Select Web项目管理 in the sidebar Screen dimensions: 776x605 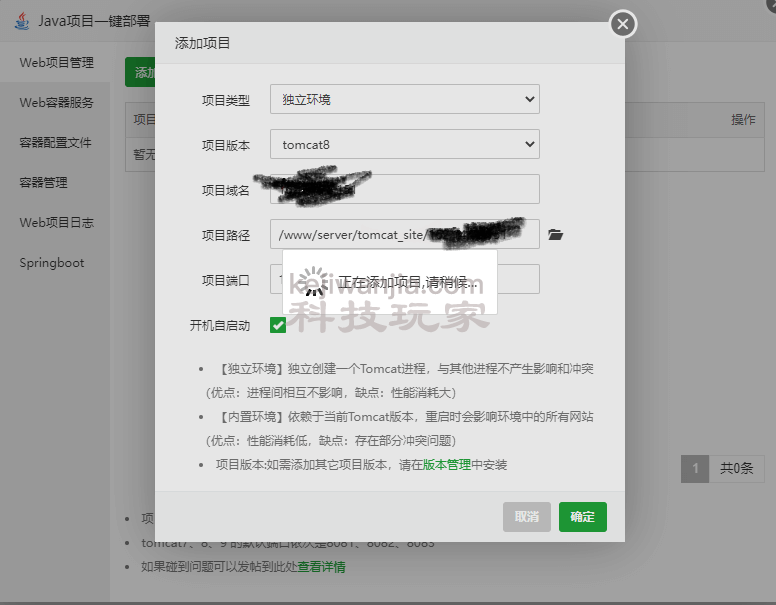point(55,62)
